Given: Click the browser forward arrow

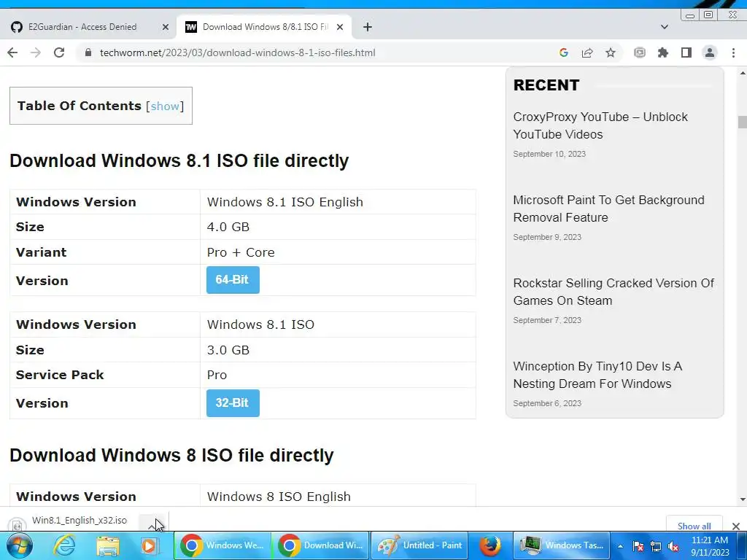Looking at the screenshot, I should (36, 52).
